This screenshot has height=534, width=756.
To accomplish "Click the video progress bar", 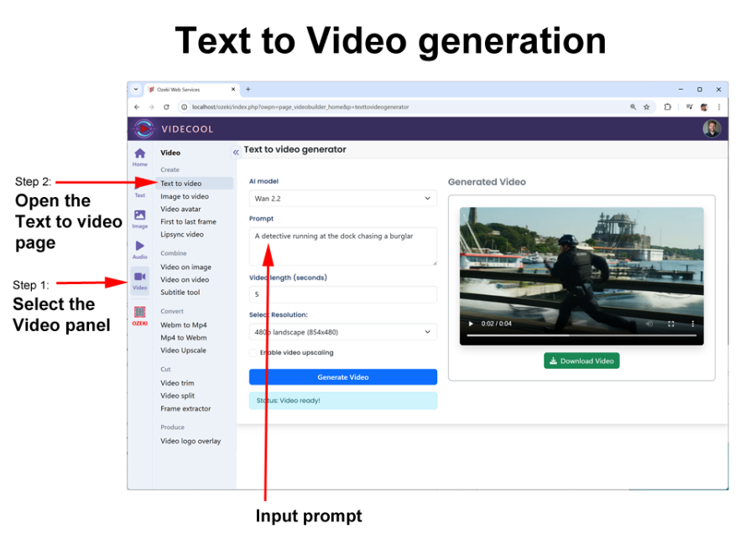I will coord(581,335).
